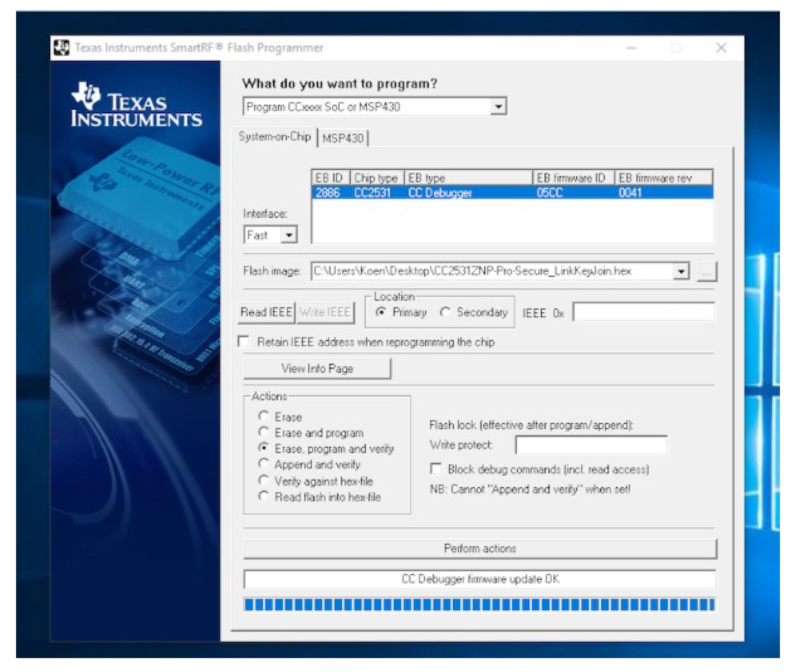
Task: Close the Flash Programmer window
Action: pos(721,48)
